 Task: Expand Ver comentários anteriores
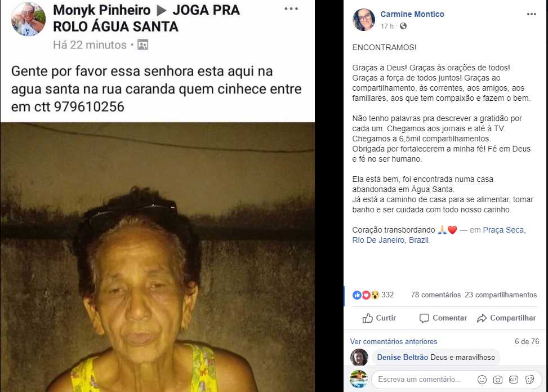394,341
